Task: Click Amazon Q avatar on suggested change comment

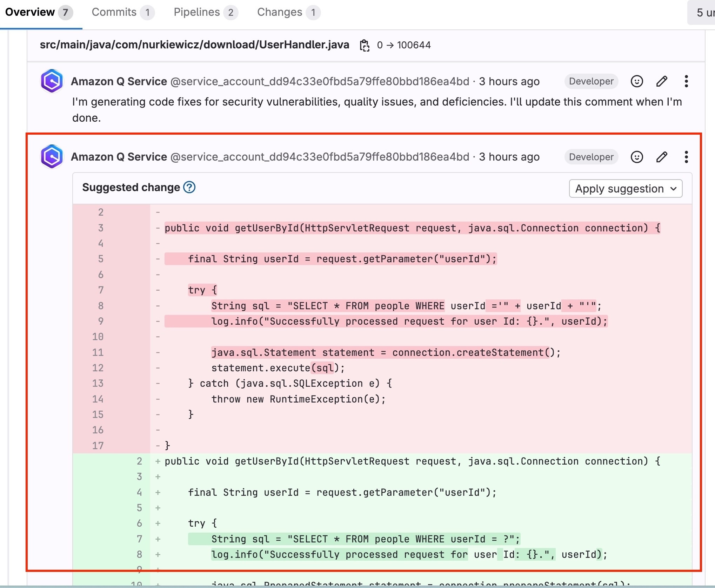Action: [52, 156]
